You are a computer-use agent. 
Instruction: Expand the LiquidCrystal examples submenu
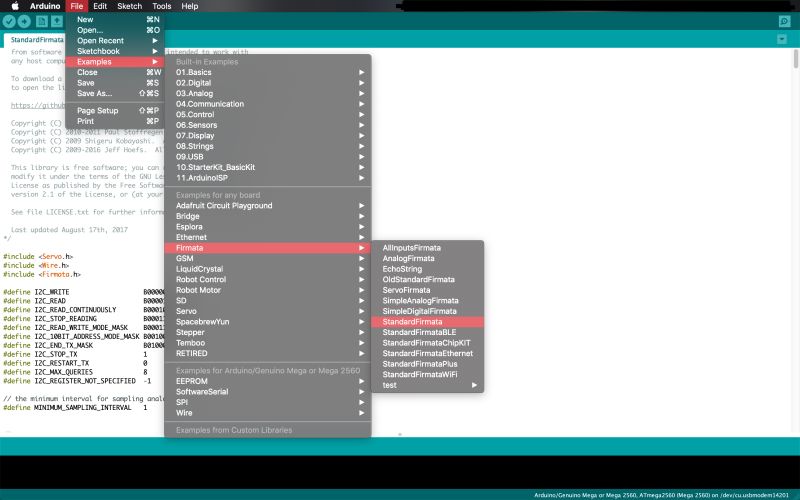point(268,269)
